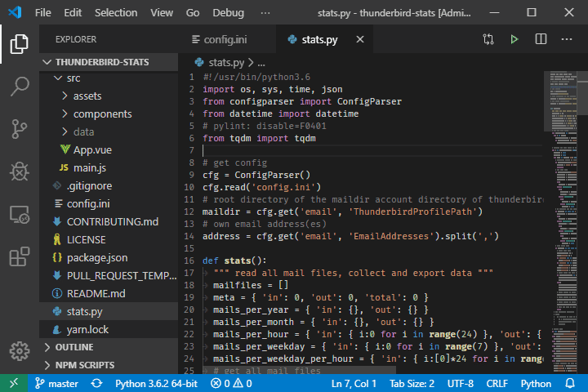
Task: Open README.md in the explorer
Action: (x=96, y=293)
